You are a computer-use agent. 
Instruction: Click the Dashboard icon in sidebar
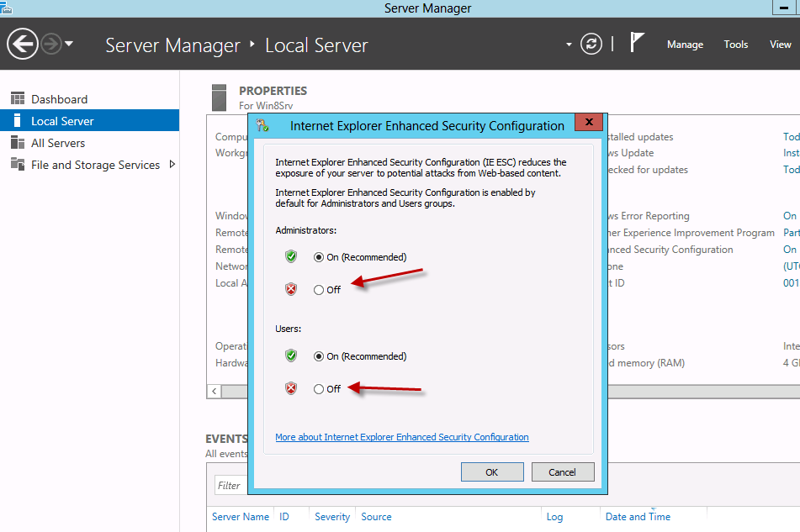(x=18, y=99)
